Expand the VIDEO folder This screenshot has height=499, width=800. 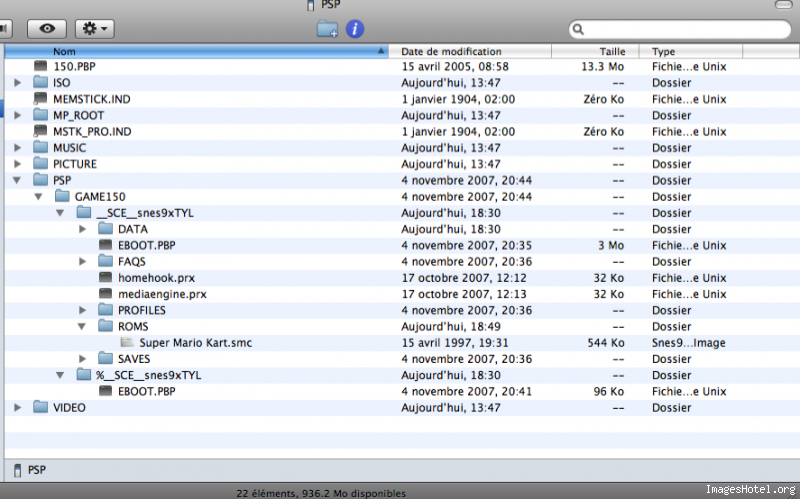tap(17, 408)
